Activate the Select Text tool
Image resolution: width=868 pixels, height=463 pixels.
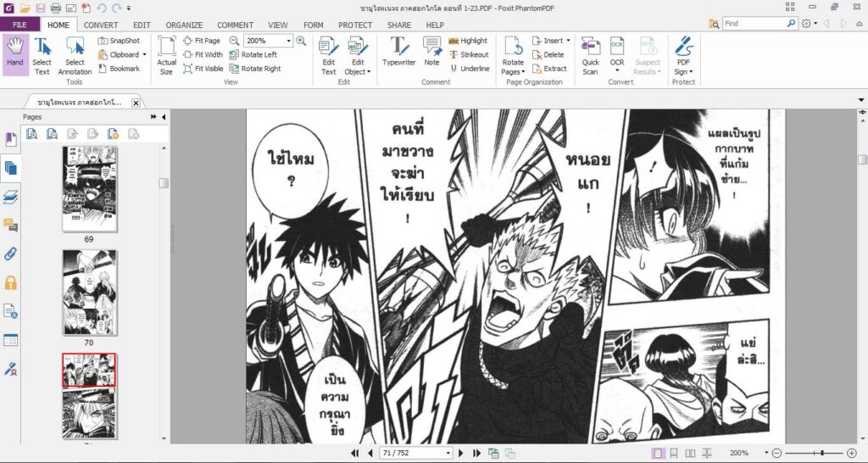tap(42, 56)
